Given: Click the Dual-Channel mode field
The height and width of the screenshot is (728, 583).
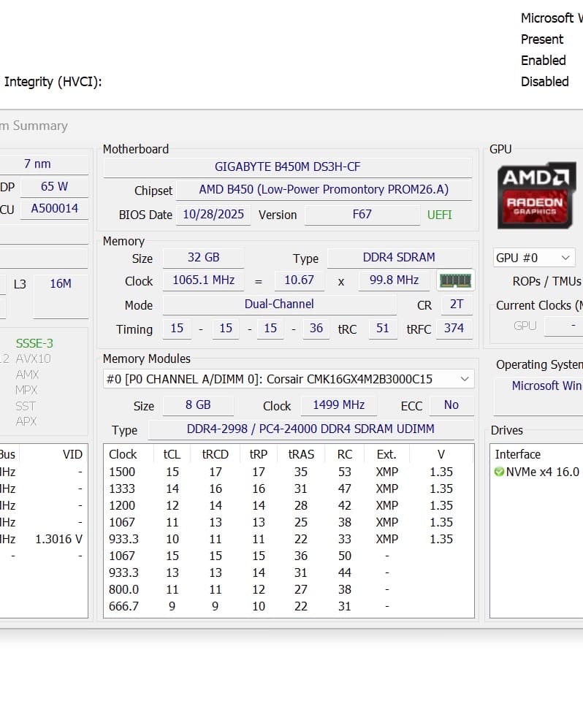Looking at the screenshot, I should click(279, 304).
